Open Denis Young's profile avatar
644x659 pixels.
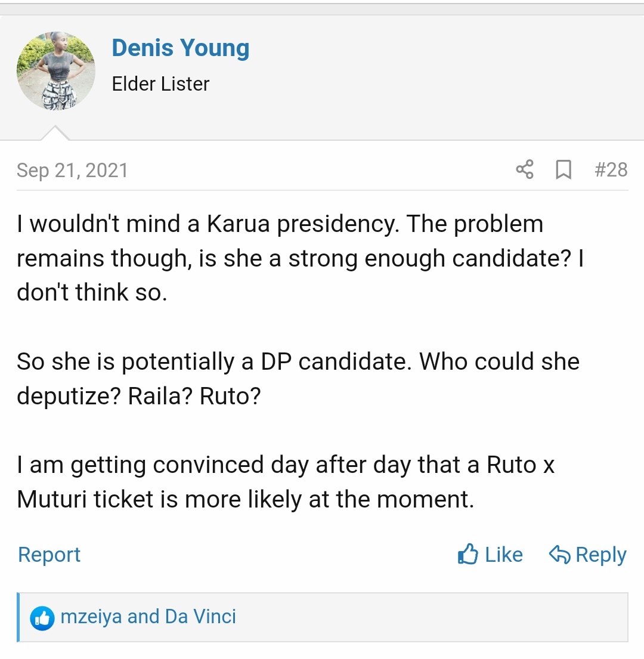click(x=55, y=70)
